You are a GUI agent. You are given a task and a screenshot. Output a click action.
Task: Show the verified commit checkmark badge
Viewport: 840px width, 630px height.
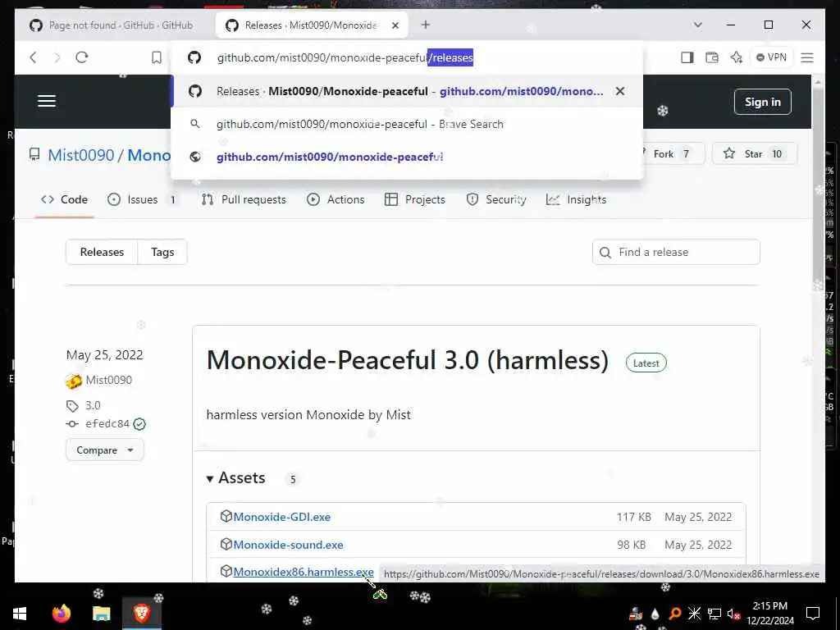coord(139,424)
